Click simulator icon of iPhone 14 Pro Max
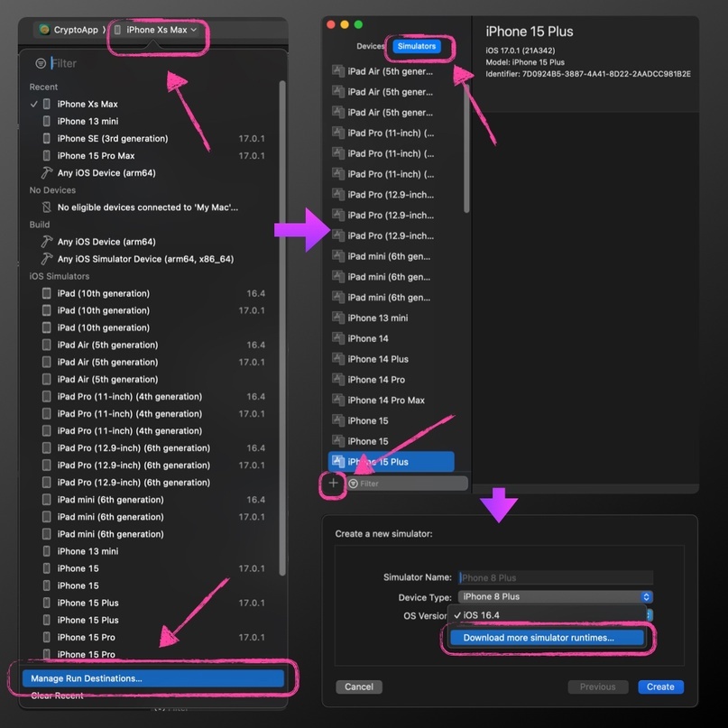This screenshot has height=728, width=728. click(x=338, y=400)
